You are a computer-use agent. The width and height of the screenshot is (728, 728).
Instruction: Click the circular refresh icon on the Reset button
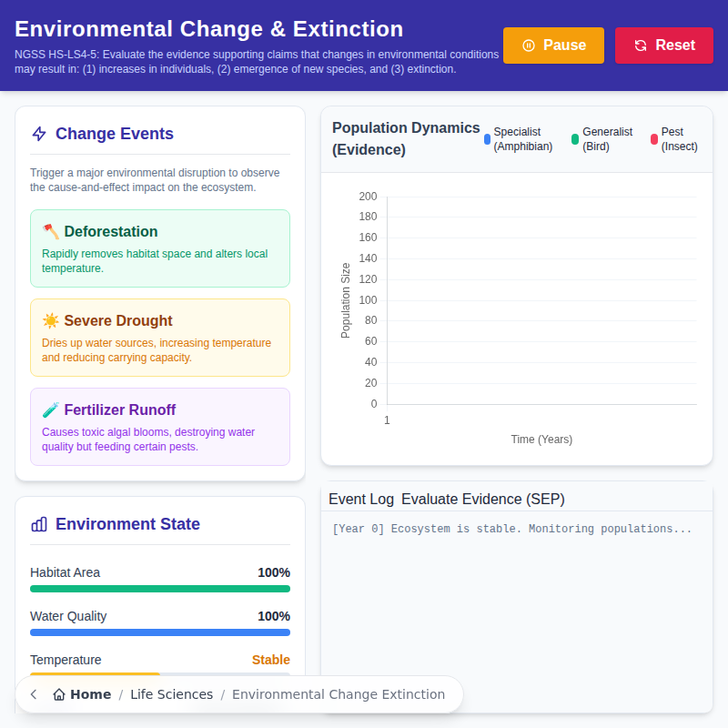tap(642, 45)
